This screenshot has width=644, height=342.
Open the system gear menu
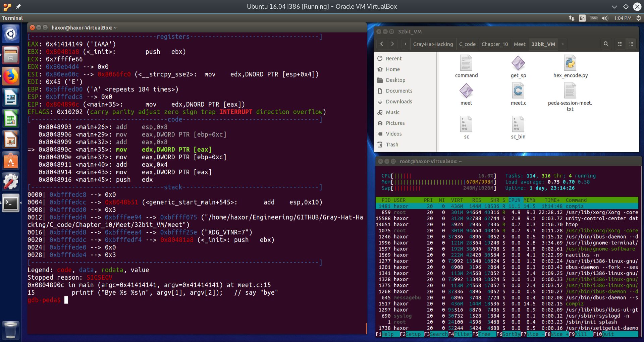638,18
